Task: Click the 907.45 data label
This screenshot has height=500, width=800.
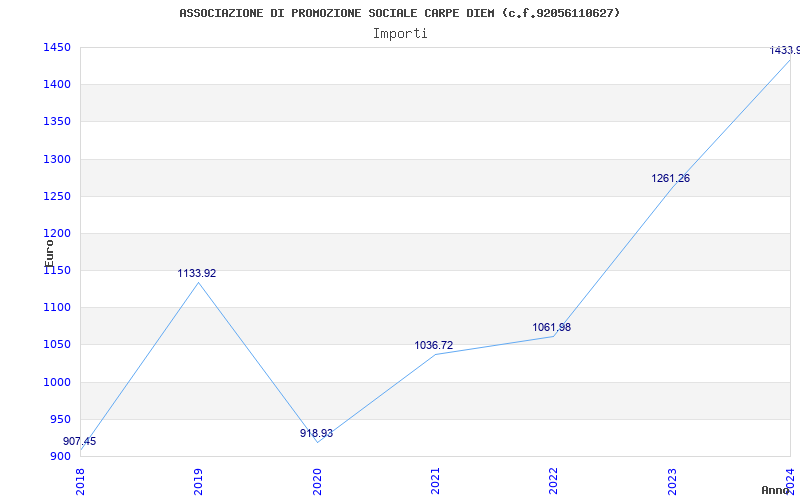Action: coord(80,441)
